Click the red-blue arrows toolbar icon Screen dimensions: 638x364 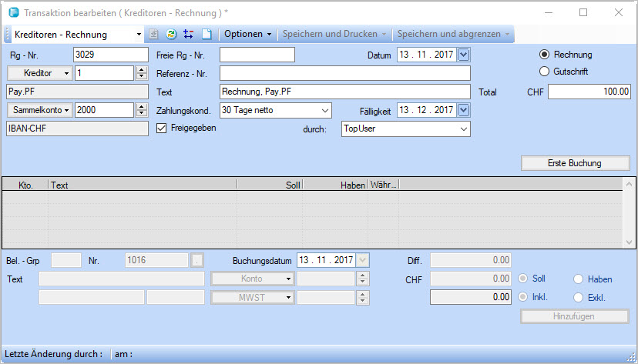click(x=189, y=35)
